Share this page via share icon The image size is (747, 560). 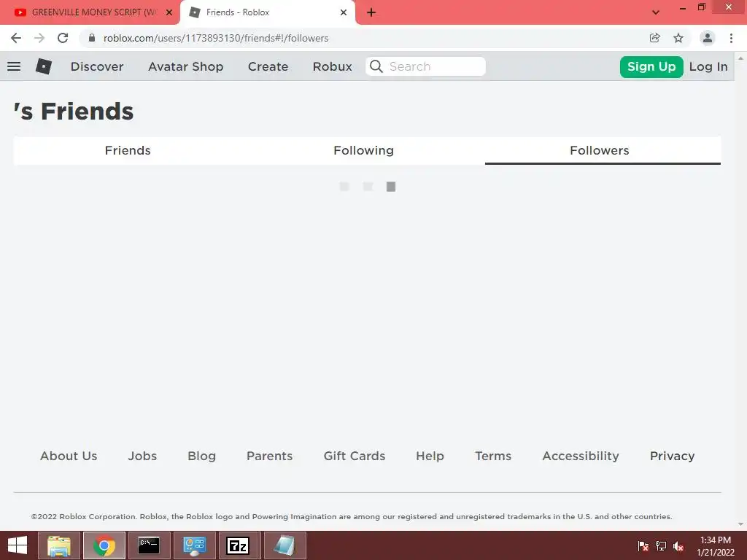[x=654, y=38]
